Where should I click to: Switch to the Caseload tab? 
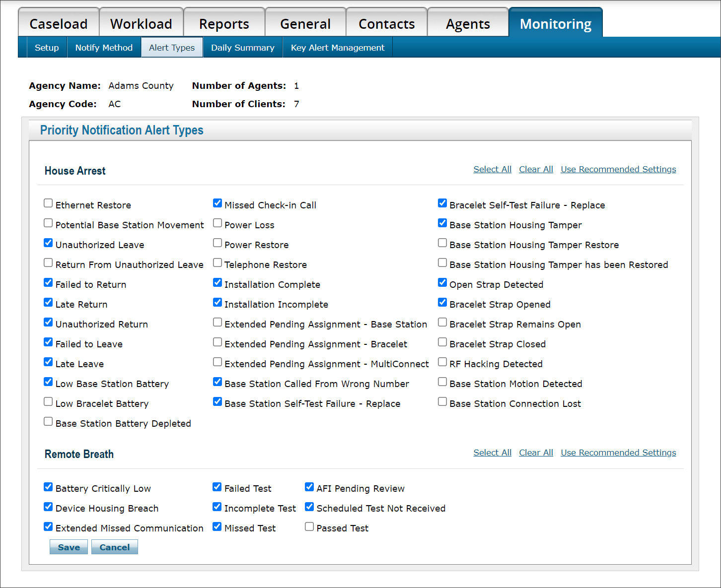pyautogui.click(x=58, y=23)
